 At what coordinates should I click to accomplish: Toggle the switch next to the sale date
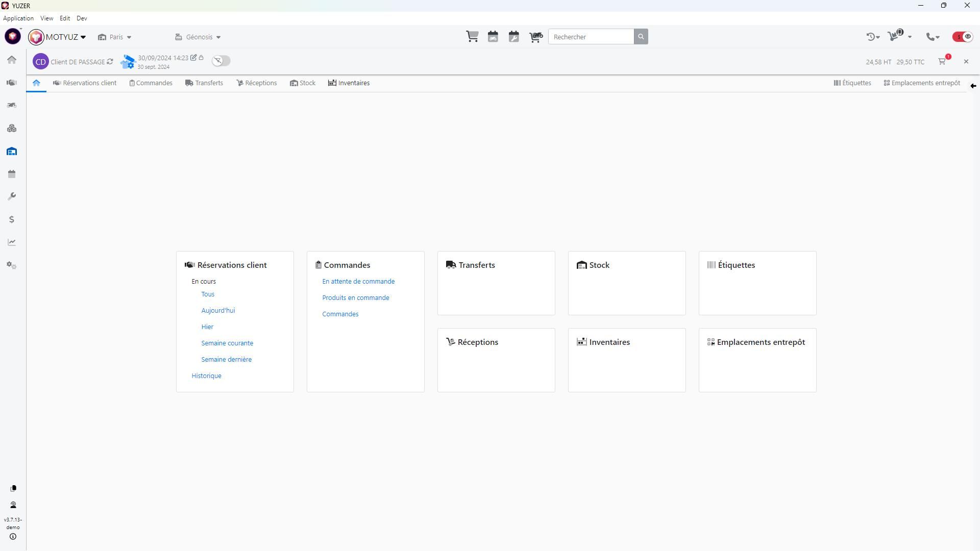pyautogui.click(x=221, y=61)
